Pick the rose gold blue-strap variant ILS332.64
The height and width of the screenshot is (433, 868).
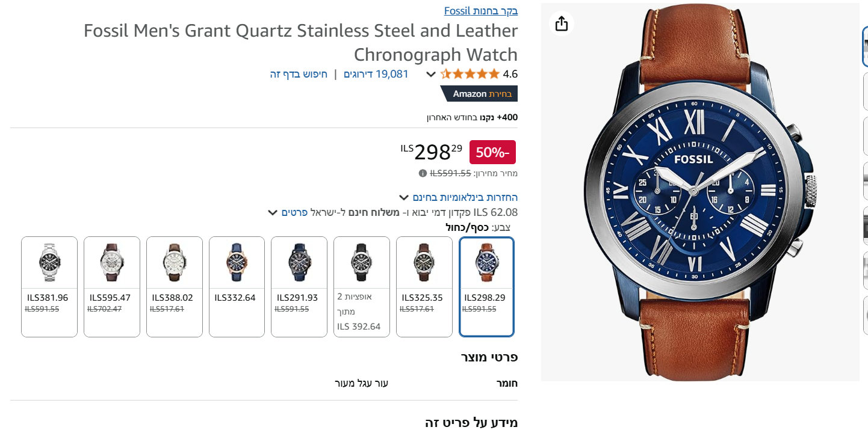[x=237, y=286]
